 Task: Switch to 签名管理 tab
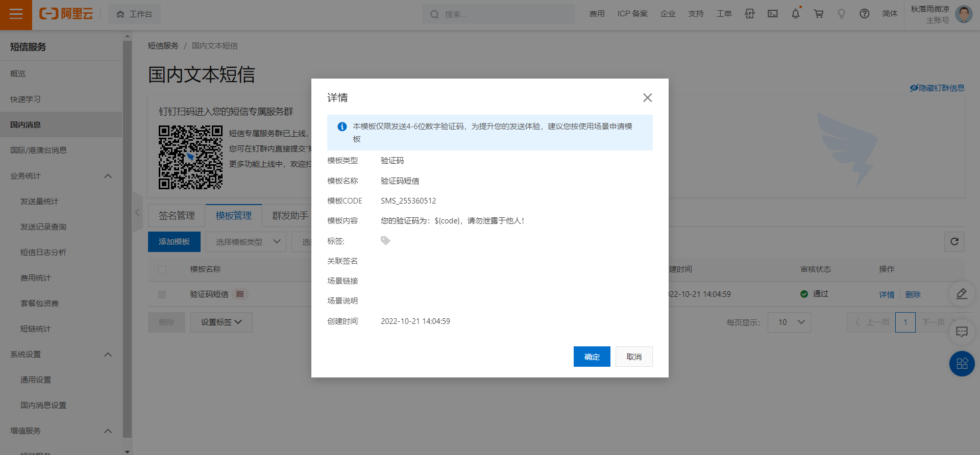click(x=177, y=215)
